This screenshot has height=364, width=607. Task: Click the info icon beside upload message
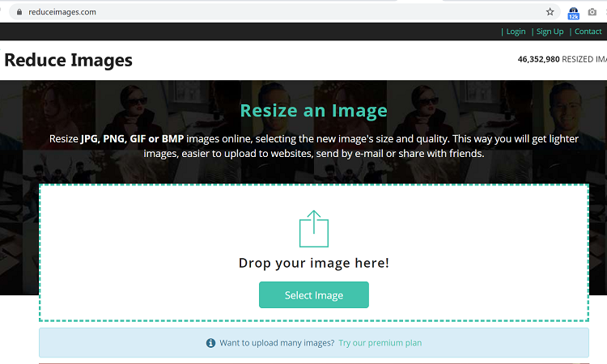(210, 343)
